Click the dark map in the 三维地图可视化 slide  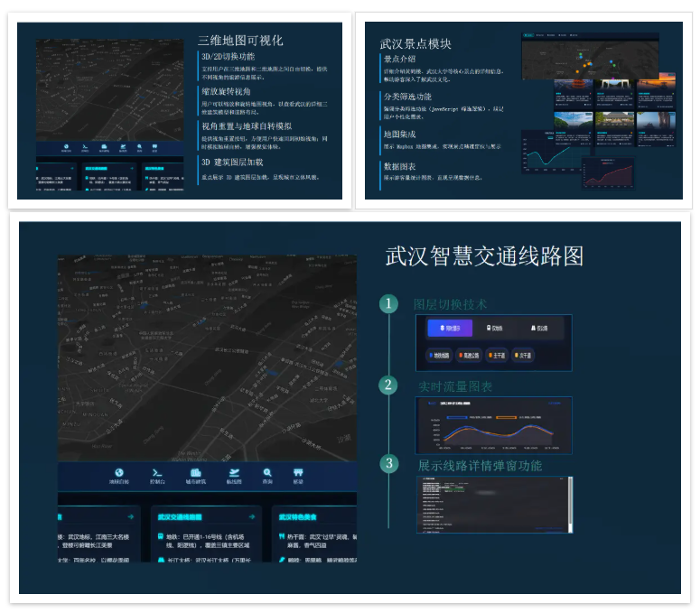click(x=110, y=90)
